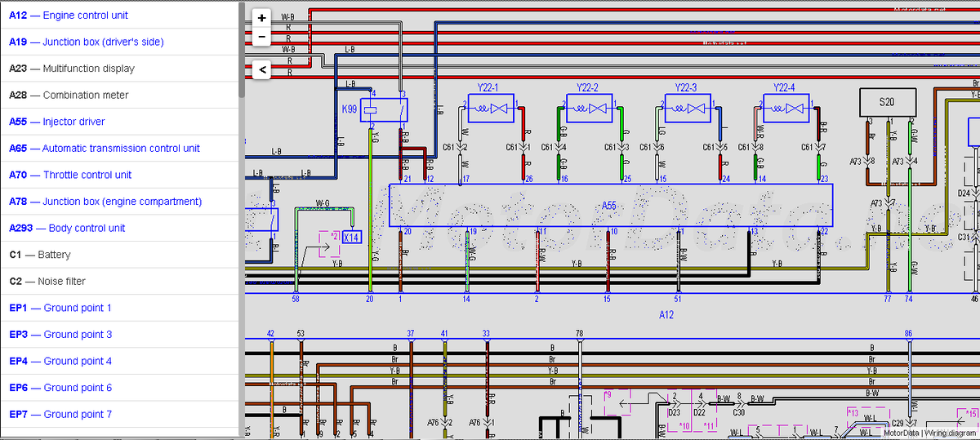Select injector Y22-4 symbol
980x440 pixels.
pos(786,109)
